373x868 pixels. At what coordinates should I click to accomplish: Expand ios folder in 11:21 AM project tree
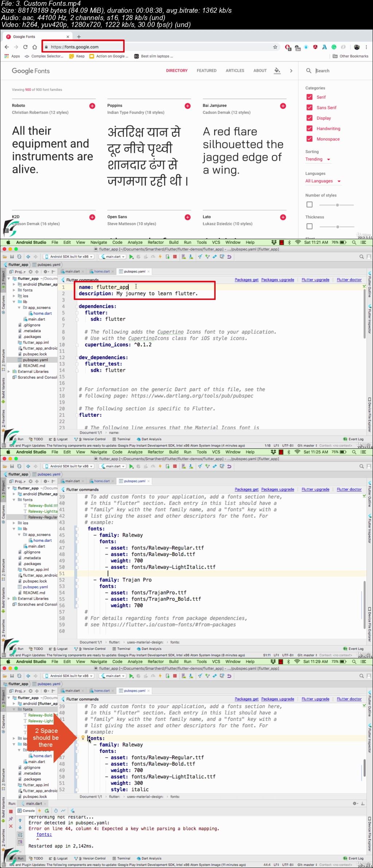[14, 296]
